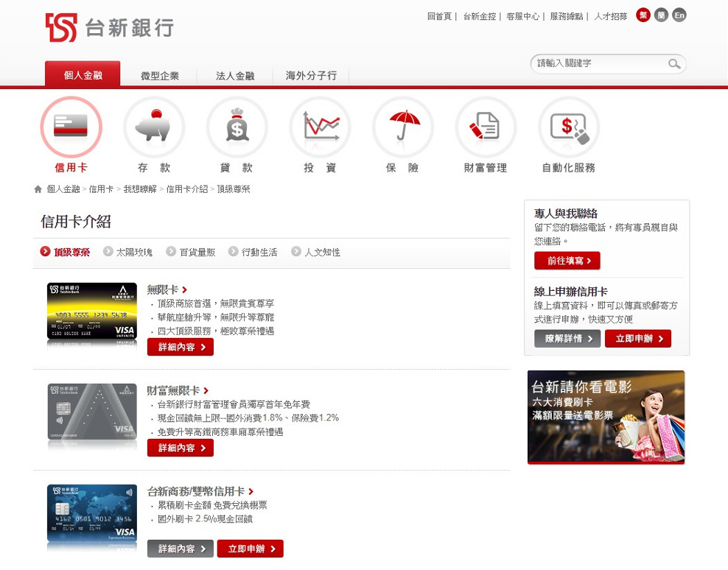Click the search magnifier icon
728x570 pixels.
click(x=674, y=64)
